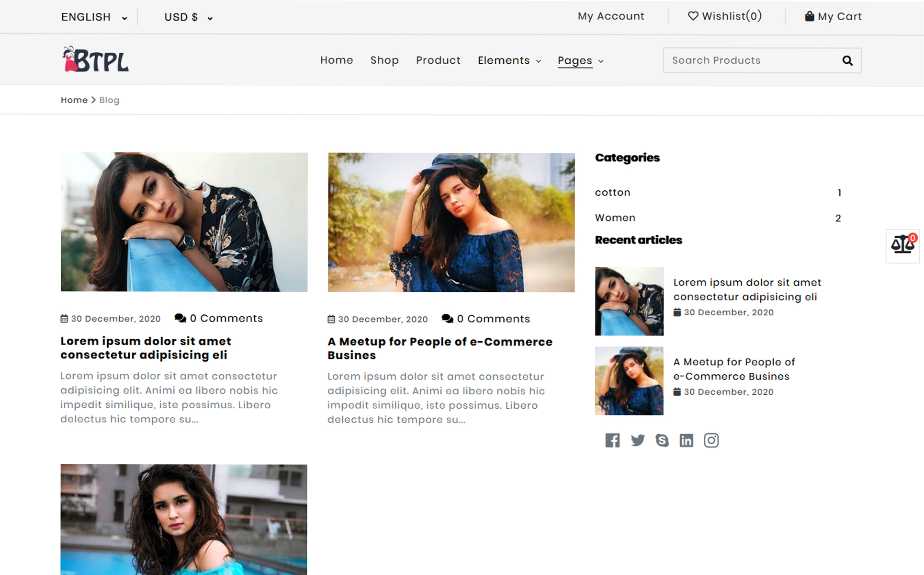Viewport: 924px width, 575px height.
Task: Open the Pages menu item
Action: point(575,61)
